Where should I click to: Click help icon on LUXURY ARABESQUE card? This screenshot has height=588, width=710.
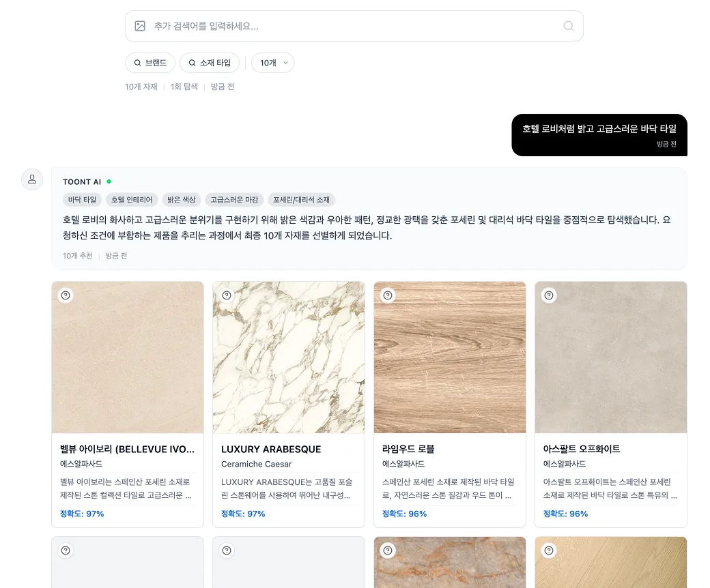point(227,295)
